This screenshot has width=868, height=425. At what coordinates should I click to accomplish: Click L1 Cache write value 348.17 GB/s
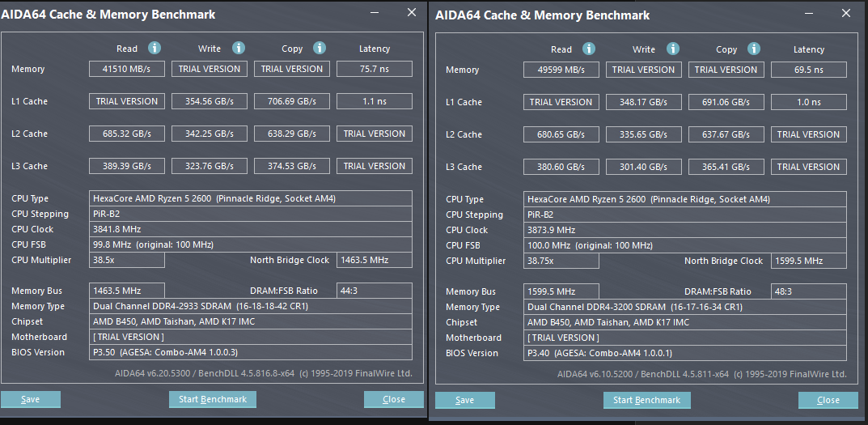tap(644, 102)
